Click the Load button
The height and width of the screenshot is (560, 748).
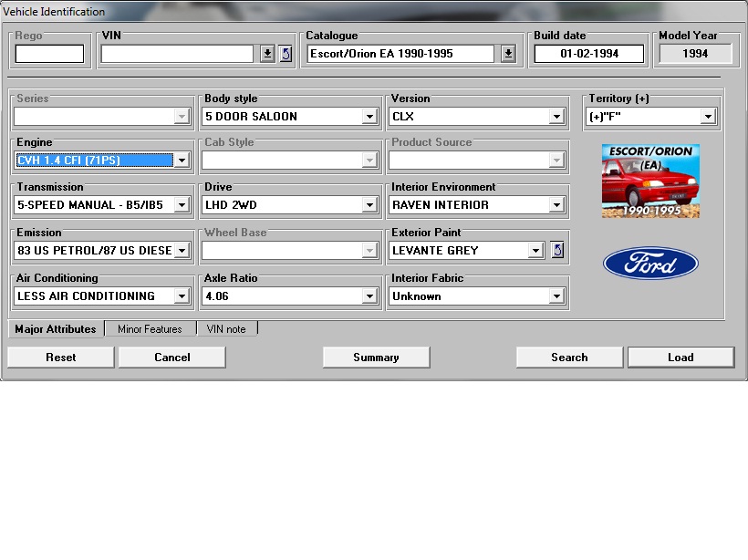(680, 358)
